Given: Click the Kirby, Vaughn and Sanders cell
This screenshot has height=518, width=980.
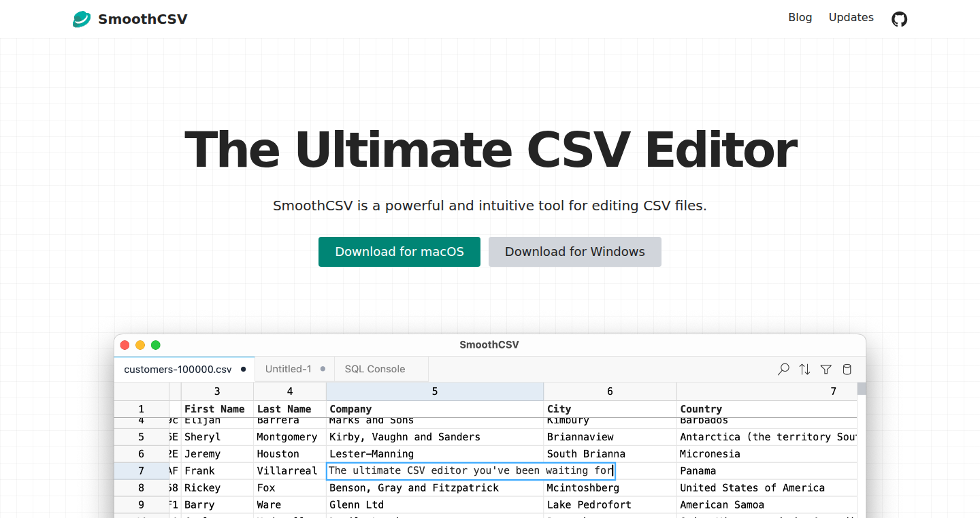Looking at the screenshot, I should 435,437.
